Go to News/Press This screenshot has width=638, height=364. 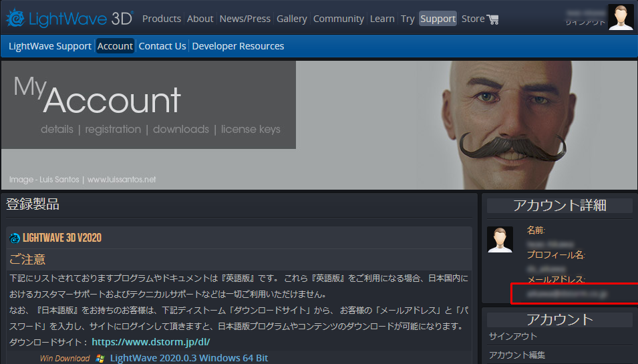tap(245, 19)
